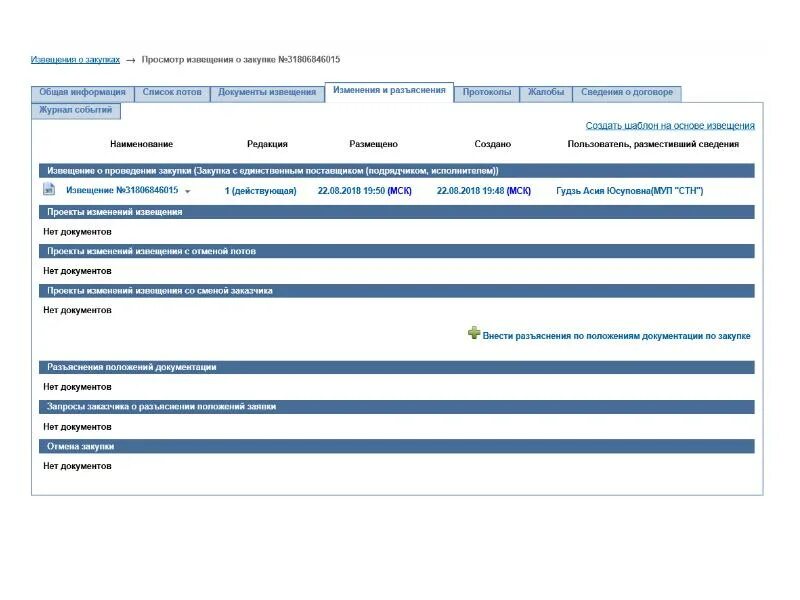800x600 pixels.
Task: Click the section header mentioning отменой лотов
Action: tap(396, 251)
